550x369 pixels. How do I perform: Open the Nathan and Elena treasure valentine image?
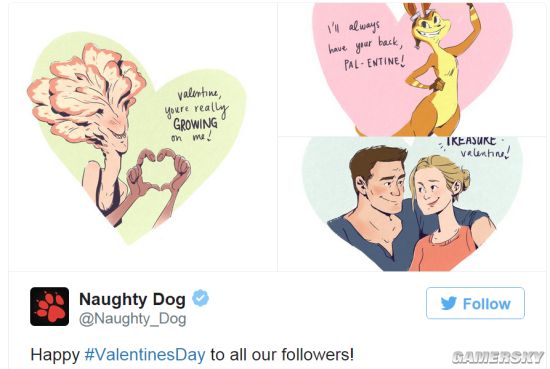click(x=412, y=204)
